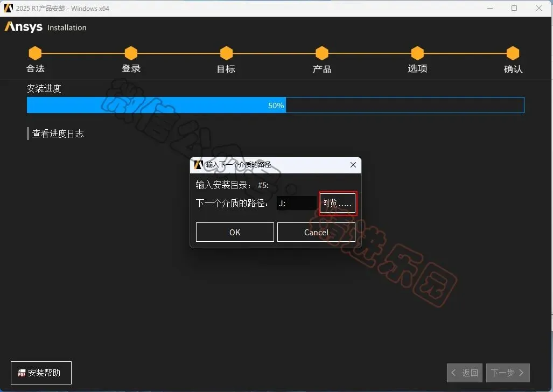Click the 目标 step label
This screenshot has height=392, width=553.
[x=226, y=69]
